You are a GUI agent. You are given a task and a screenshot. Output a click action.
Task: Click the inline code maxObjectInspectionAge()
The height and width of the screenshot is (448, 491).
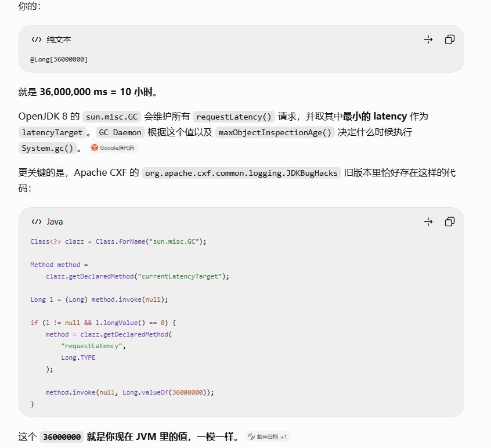coord(275,132)
